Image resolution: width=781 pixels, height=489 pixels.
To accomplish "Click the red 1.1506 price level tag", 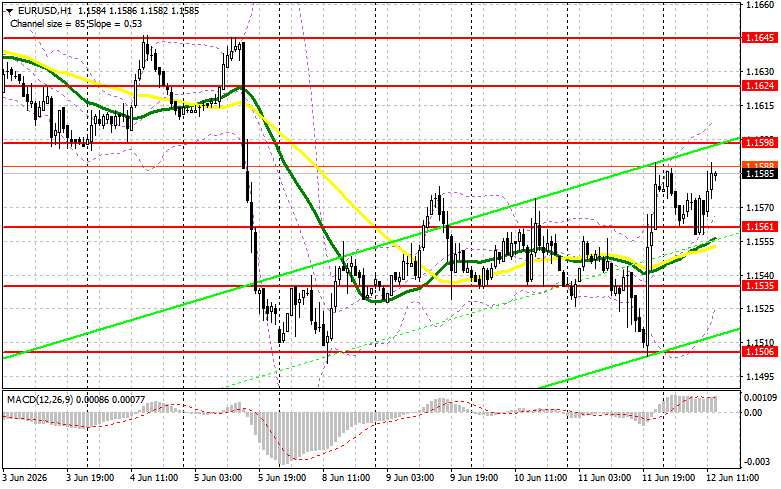I will pyautogui.click(x=760, y=352).
